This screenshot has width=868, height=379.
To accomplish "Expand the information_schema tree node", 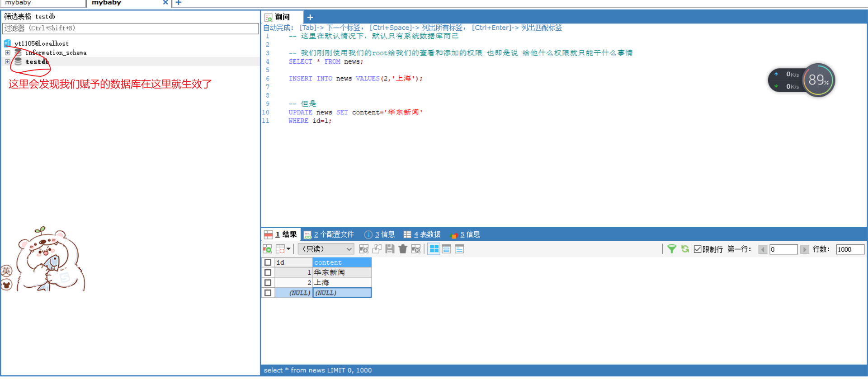I will pyautogui.click(x=7, y=53).
